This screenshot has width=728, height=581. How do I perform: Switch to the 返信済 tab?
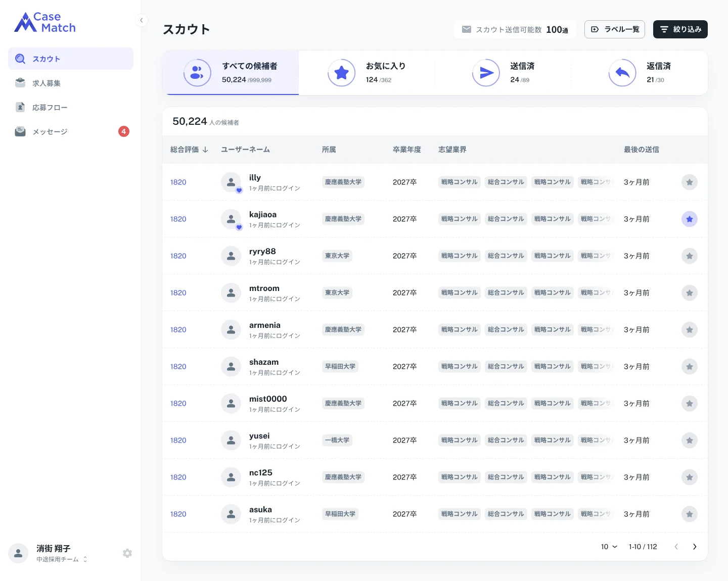coord(640,73)
